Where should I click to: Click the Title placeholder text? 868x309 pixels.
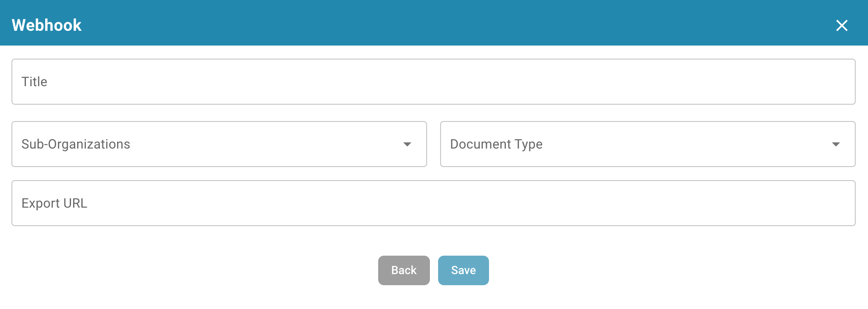(x=34, y=82)
